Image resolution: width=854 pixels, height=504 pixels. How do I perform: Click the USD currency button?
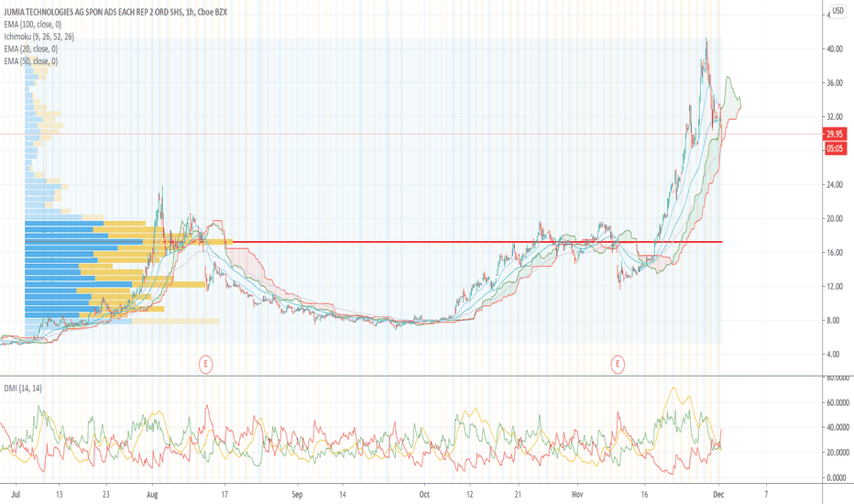(x=838, y=11)
